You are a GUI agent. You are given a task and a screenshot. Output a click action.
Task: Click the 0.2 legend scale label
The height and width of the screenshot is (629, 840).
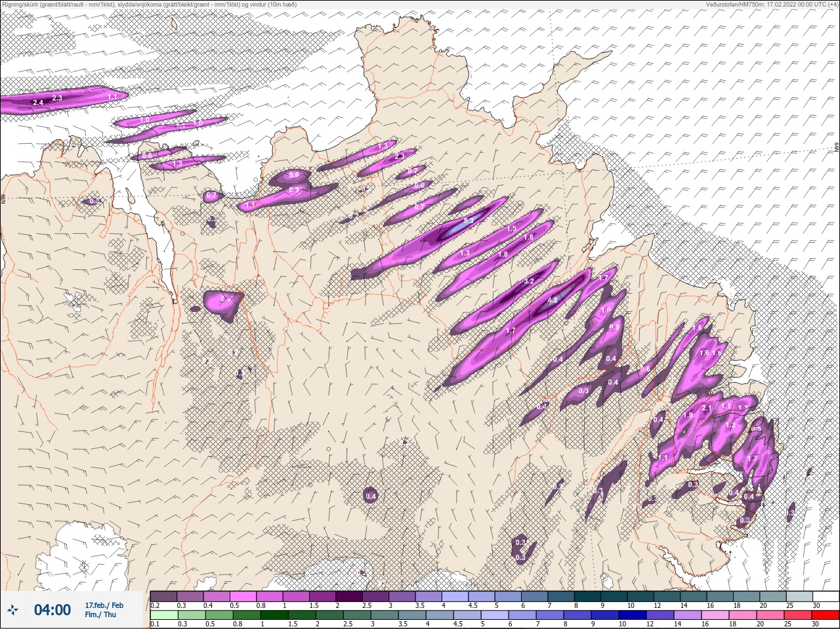coord(156,605)
